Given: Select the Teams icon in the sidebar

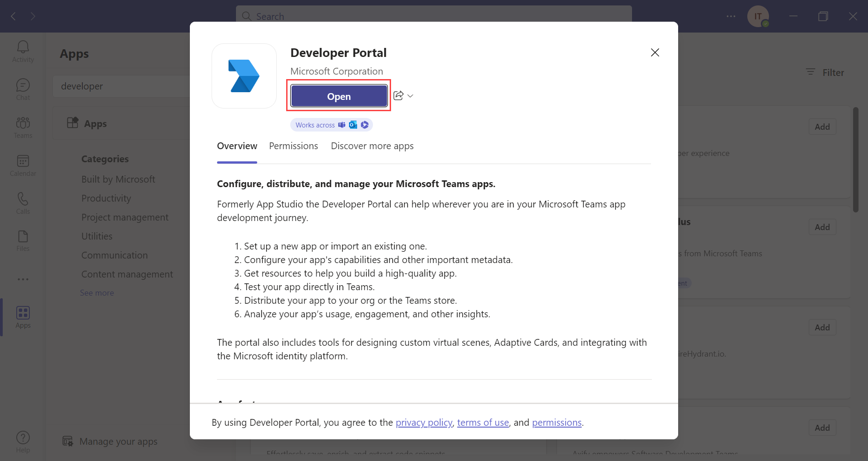Looking at the screenshot, I should click(x=23, y=127).
